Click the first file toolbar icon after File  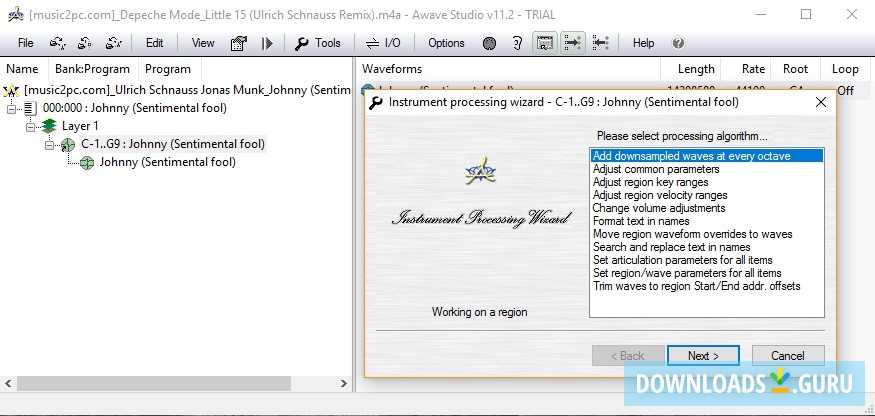[x=57, y=43]
